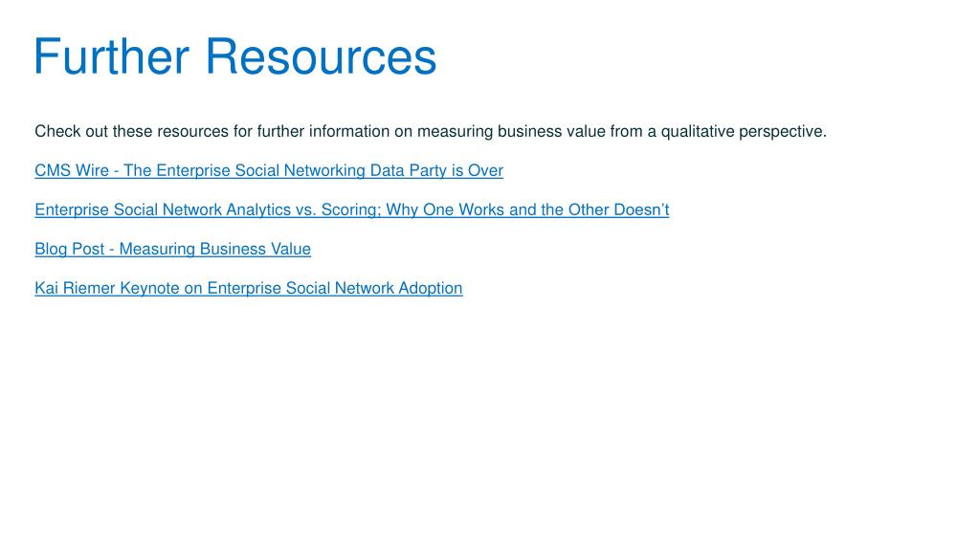Click 'Kai Riemer' at the fourth link's start
Image resolution: width=980 pixels, height=551 pixels.
(75, 289)
